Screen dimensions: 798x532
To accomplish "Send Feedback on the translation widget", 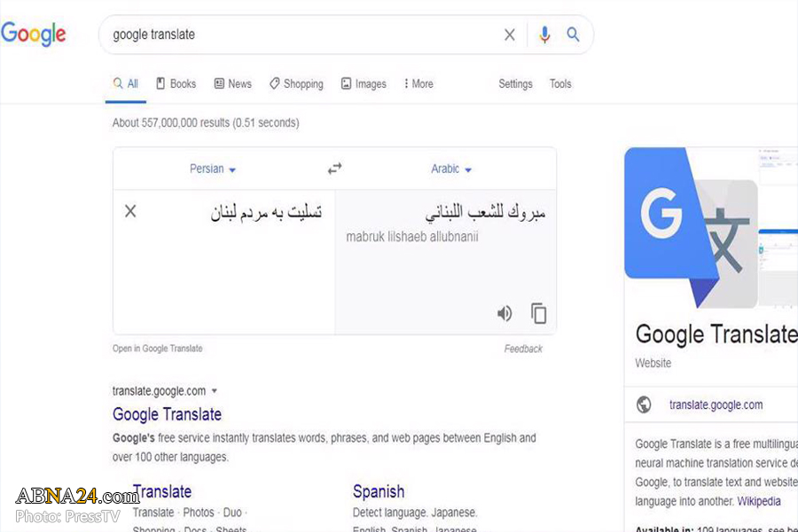I will [x=523, y=348].
